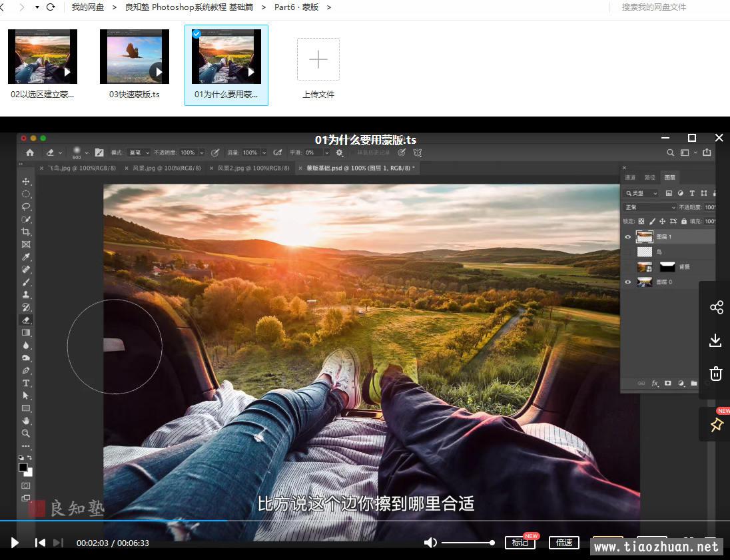
Task: Toggle the symmetry butterfly icon
Action: click(x=418, y=152)
